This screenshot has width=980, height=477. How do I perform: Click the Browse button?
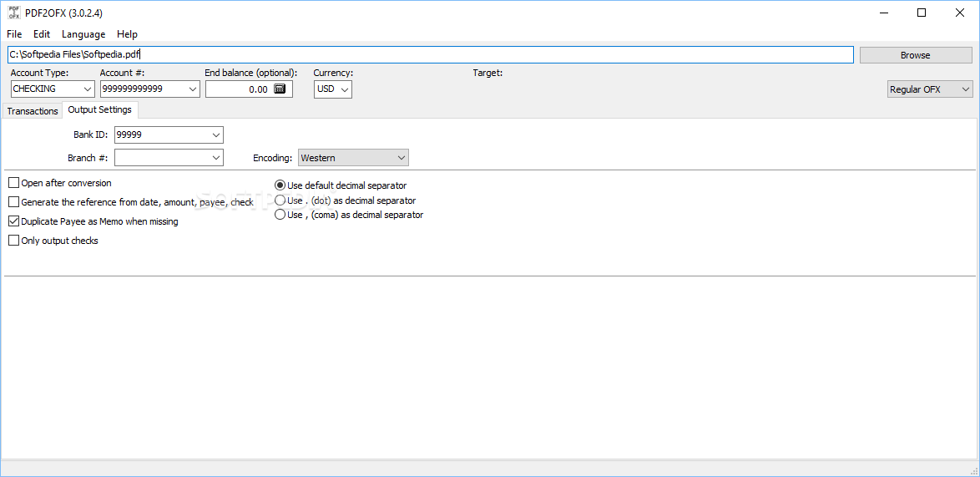(x=916, y=55)
